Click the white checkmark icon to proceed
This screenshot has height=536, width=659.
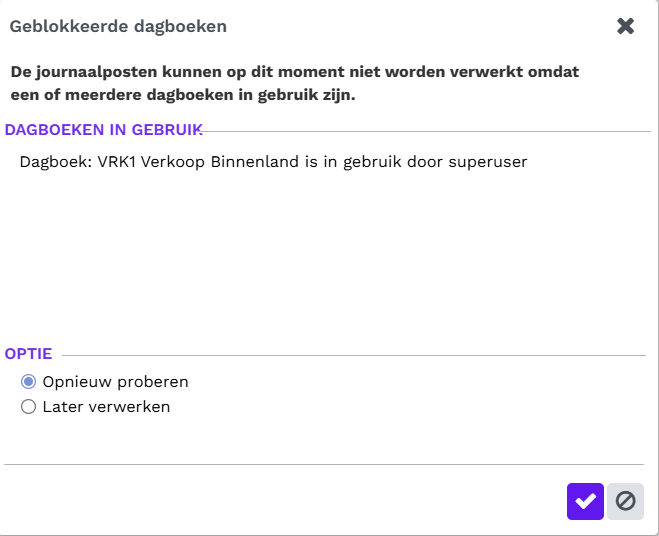pos(585,501)
